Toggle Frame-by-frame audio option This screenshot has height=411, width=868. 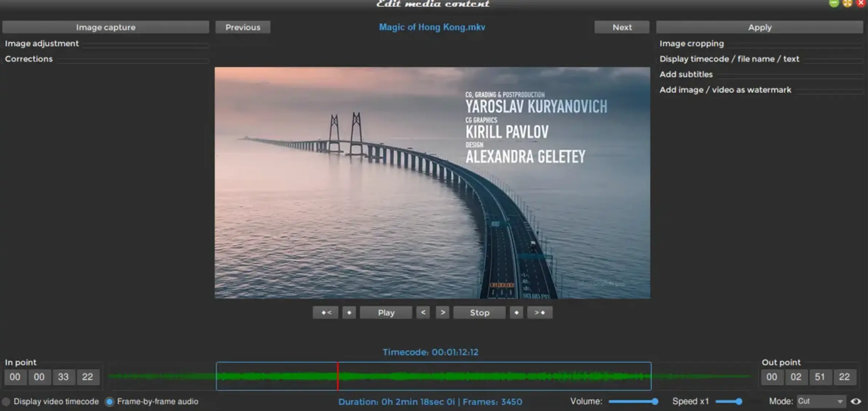[x=109, y=402]
